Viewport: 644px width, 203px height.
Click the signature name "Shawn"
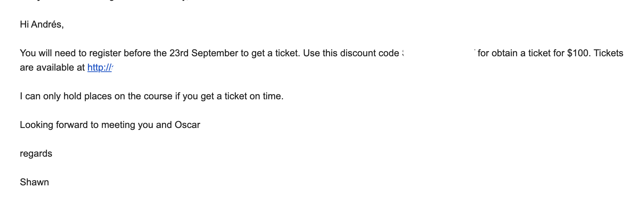point(35,182)
